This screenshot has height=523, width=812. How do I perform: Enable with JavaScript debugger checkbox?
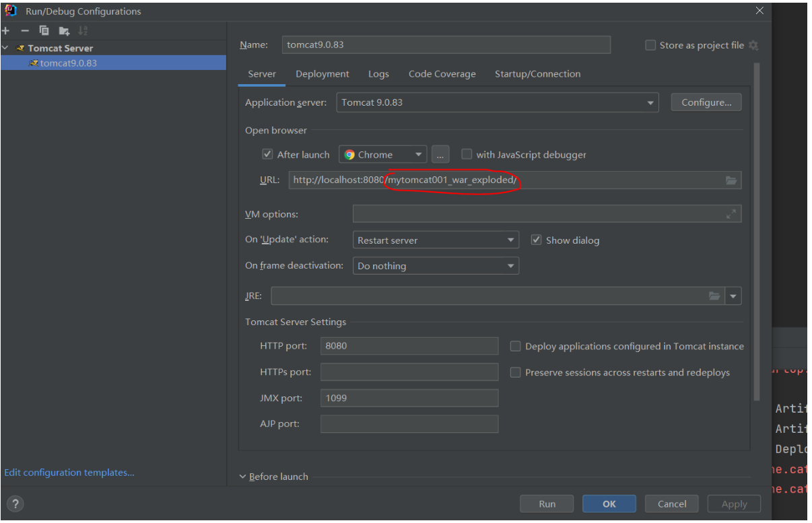467,154
